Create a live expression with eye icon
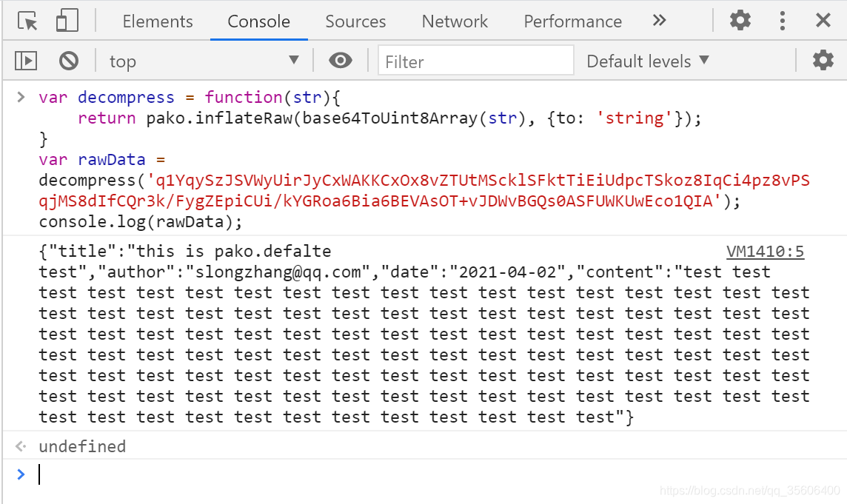 coord(341,60)
